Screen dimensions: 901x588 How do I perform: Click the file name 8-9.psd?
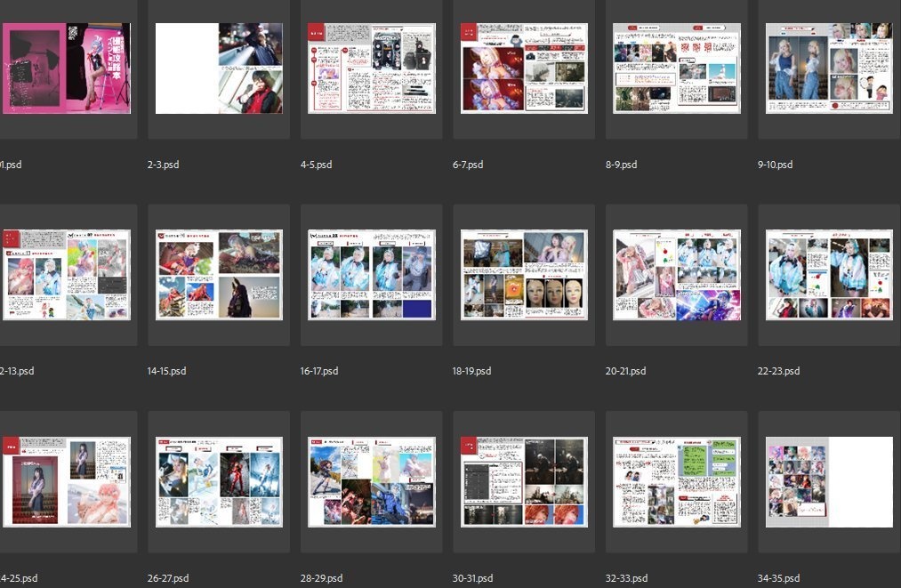(621, 165)
